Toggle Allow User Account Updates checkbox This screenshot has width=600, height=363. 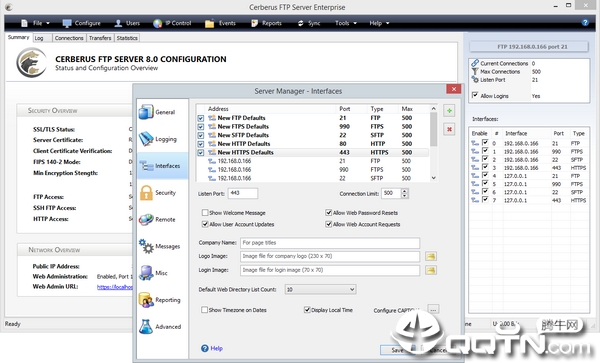pyautogui.click(x=205, y=224)
